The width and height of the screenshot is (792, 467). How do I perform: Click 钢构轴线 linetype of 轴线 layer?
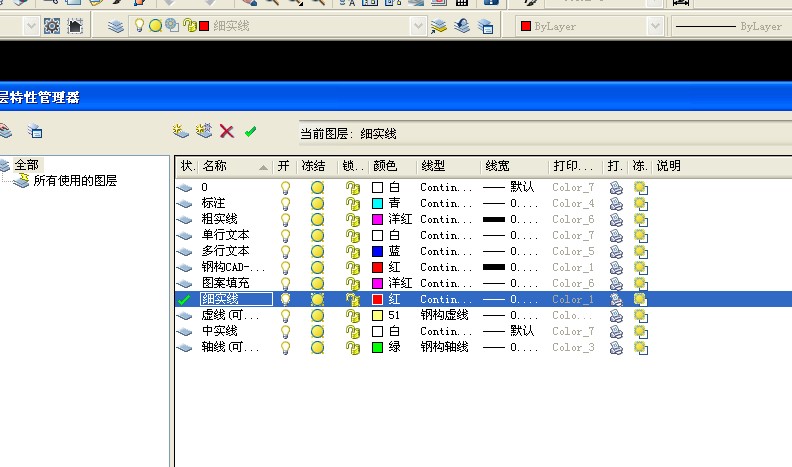[x=444, y=347]
